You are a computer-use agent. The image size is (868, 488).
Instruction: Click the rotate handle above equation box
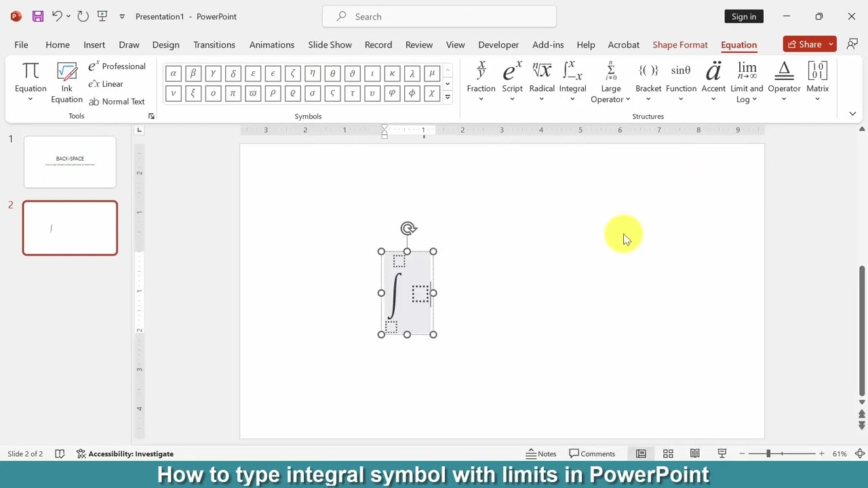[408, 228]
